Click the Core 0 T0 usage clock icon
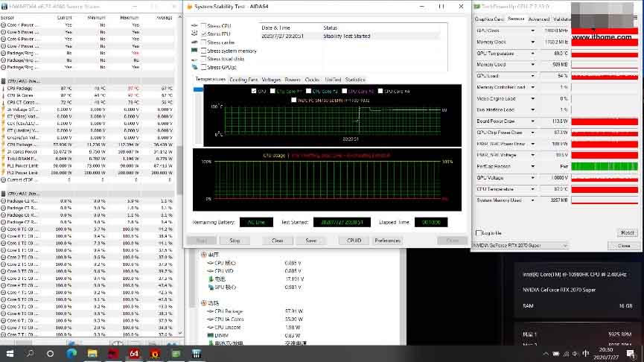Viewport: 644px width, 362px height. tap(3, 229)
